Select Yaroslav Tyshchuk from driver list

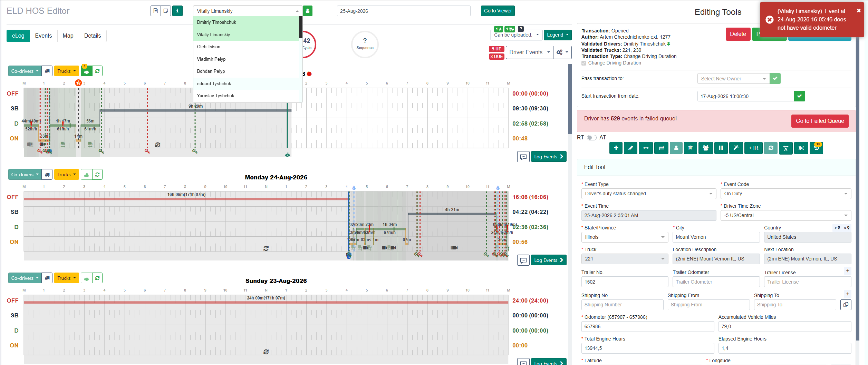point(246,96)
